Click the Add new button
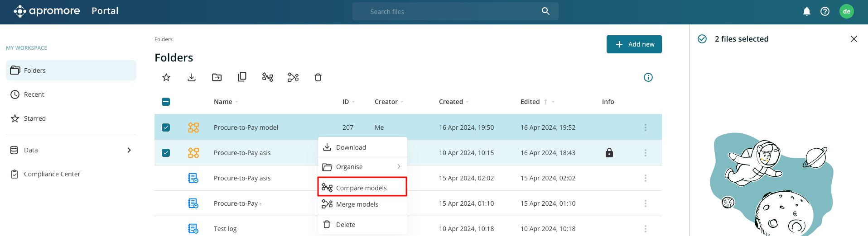 point(634,44)
